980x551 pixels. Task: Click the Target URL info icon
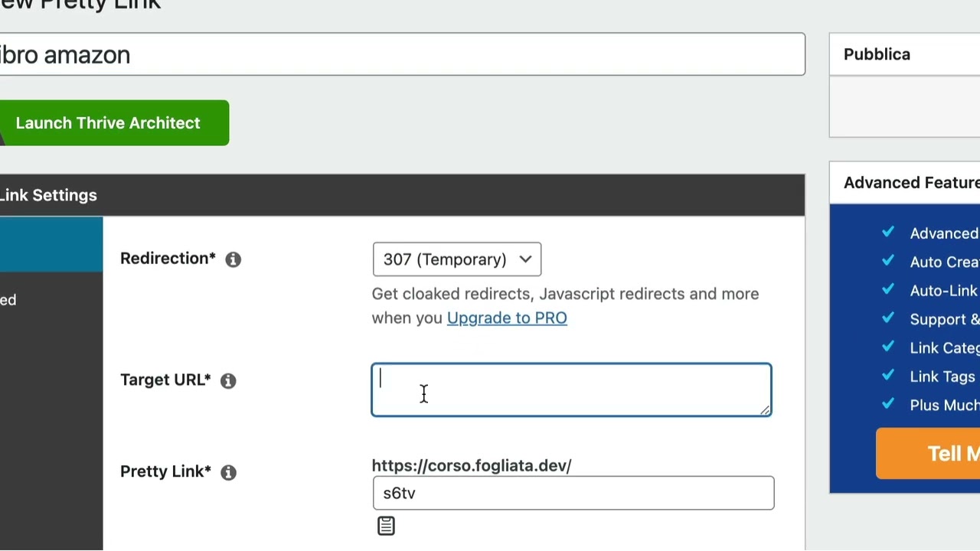tap(228, 380)
